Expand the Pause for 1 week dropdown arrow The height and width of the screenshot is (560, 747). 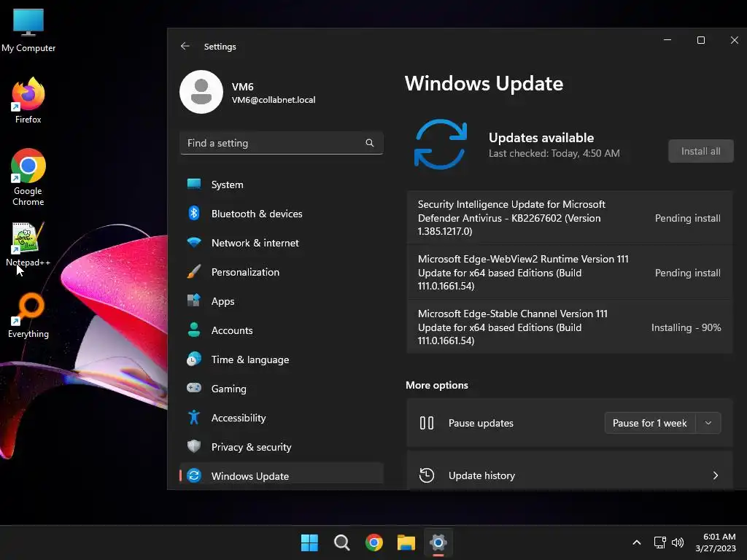pos(708,423)
